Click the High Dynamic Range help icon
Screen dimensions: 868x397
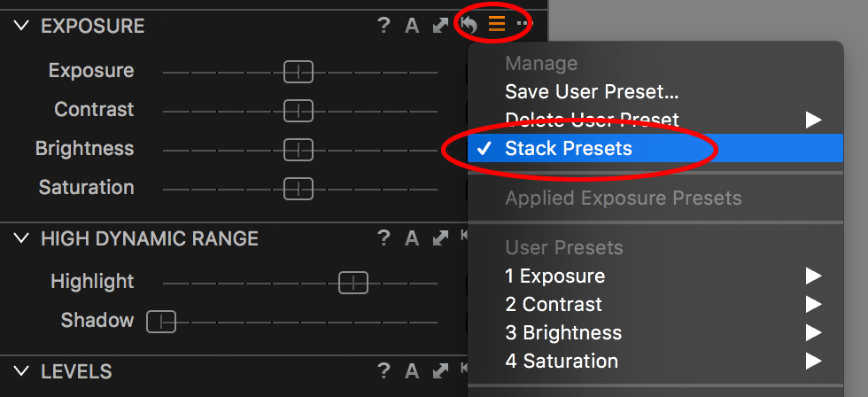[384, 238]
